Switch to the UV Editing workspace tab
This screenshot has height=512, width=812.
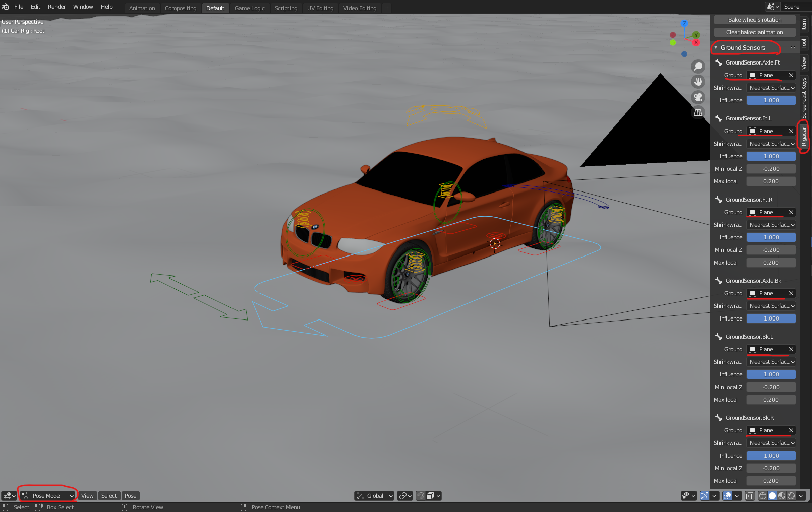coord(320,8)
